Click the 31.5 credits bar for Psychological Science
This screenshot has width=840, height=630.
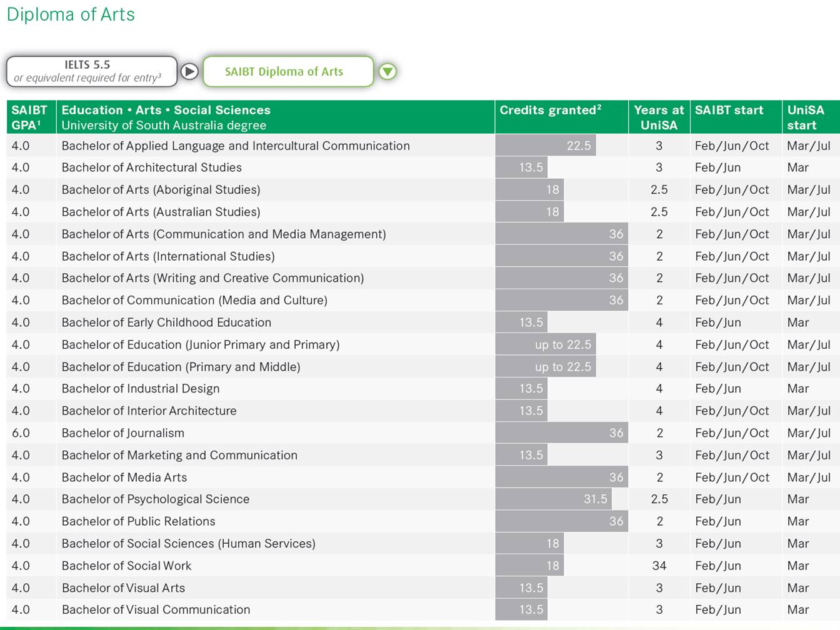click(554, 499)
